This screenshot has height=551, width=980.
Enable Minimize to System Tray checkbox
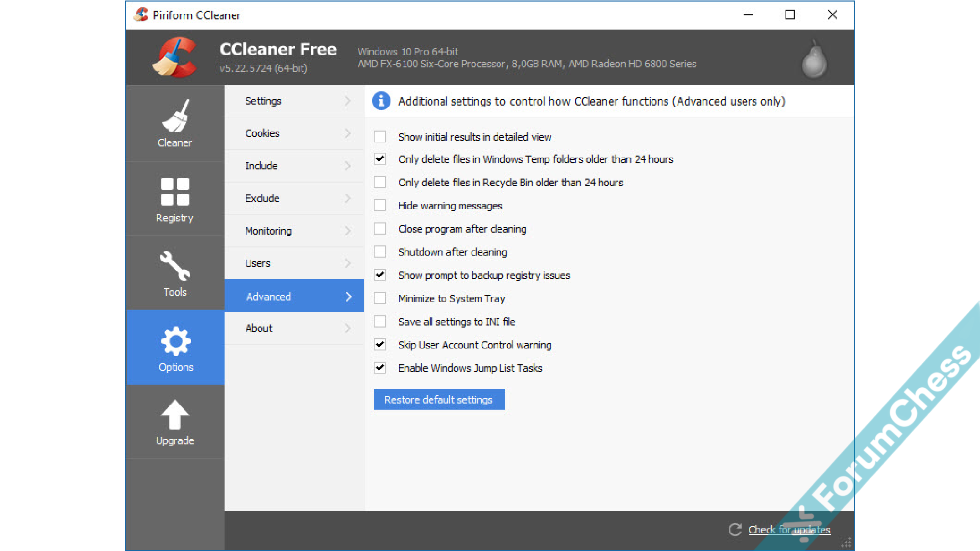(x=380, y=298)
